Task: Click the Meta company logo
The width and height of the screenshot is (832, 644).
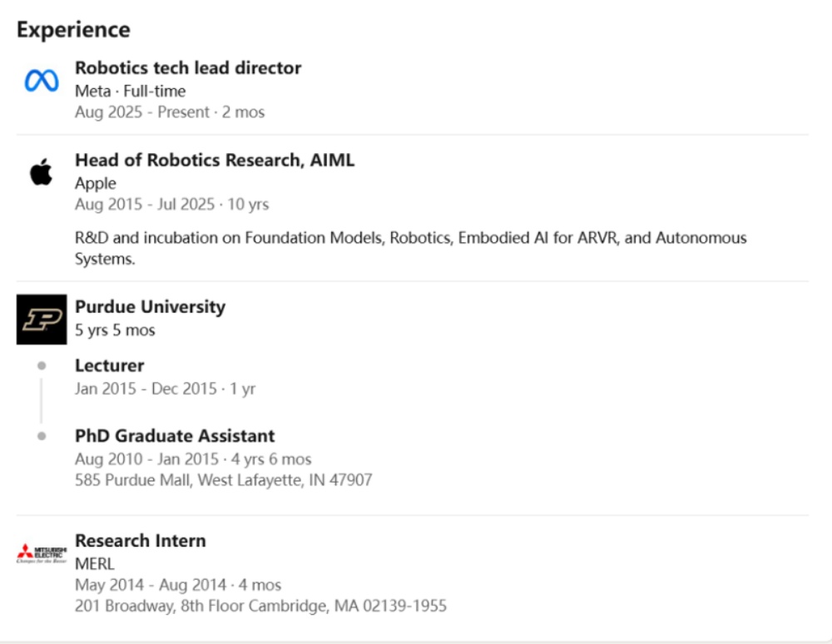Action: coord(42,81)
